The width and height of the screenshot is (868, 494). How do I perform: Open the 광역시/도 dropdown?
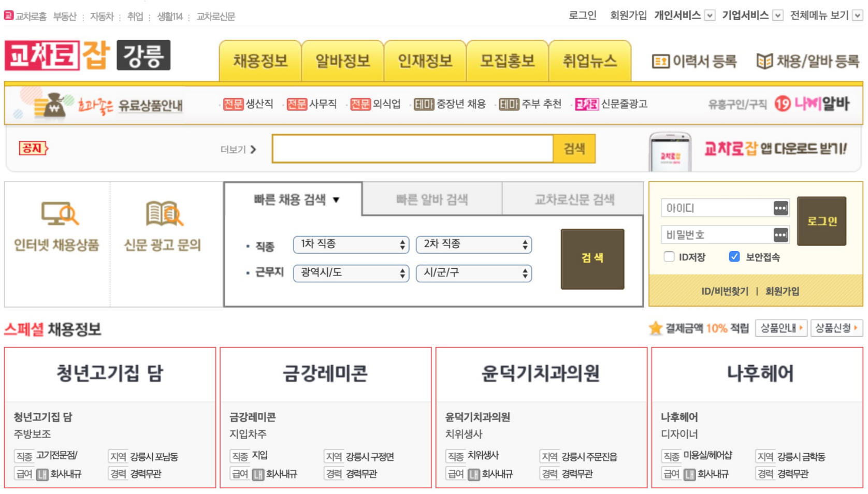(351, 273)
